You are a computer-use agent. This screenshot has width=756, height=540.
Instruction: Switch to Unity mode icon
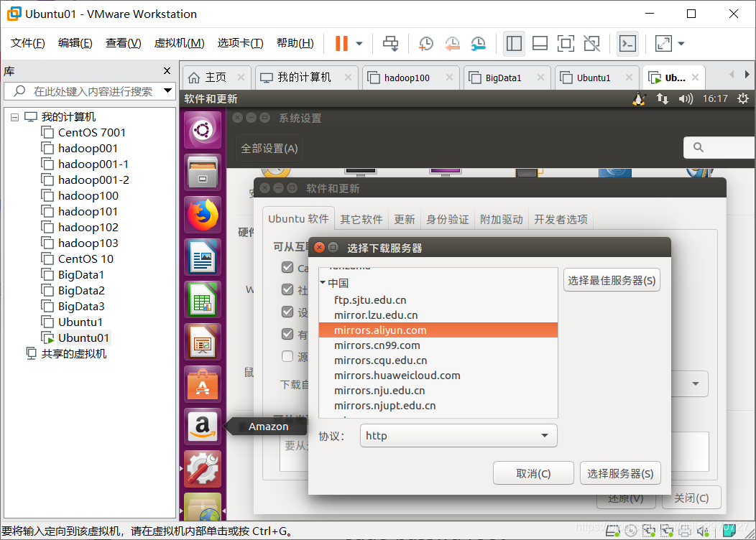point(591,43)
